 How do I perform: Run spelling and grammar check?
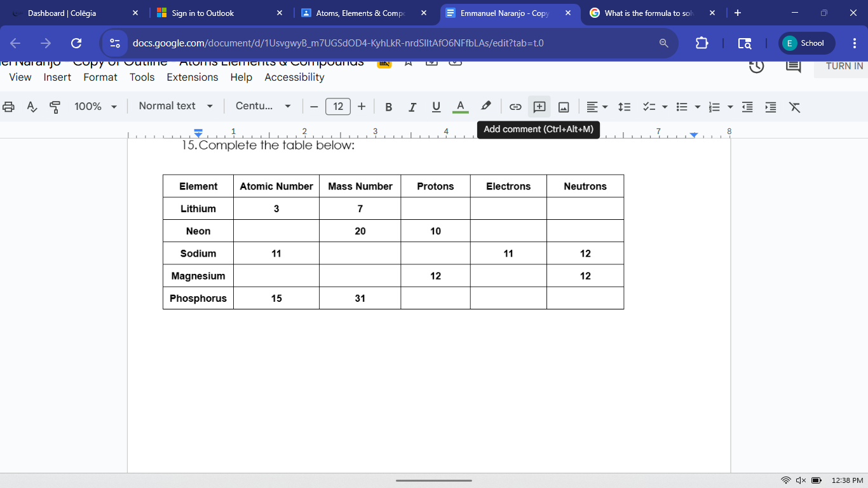pyautogui.click(x=32, y=106)
